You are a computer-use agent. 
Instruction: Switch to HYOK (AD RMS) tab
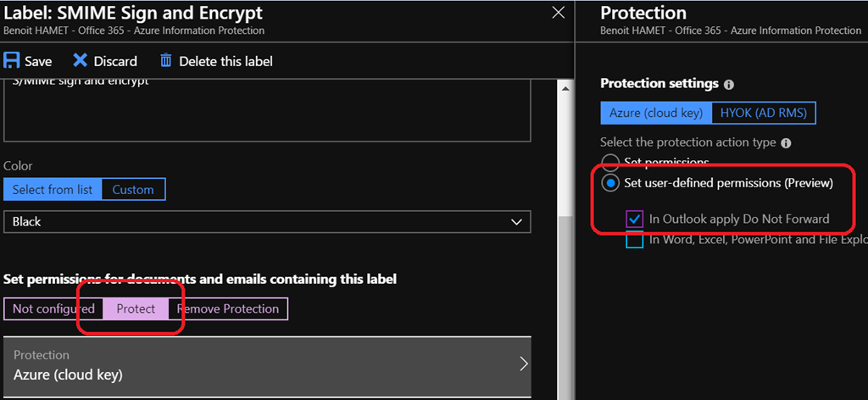click(764, 114)
